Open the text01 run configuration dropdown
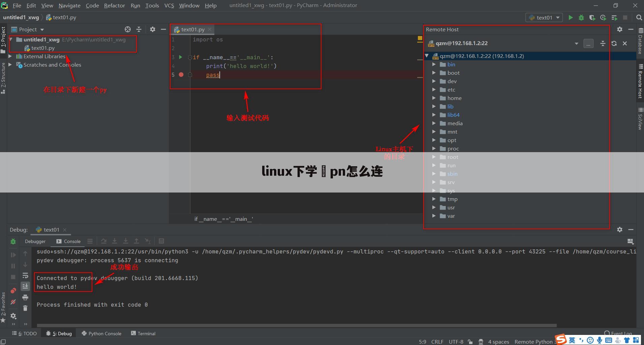This screenshot has width=644, height=345. (544, 18)
